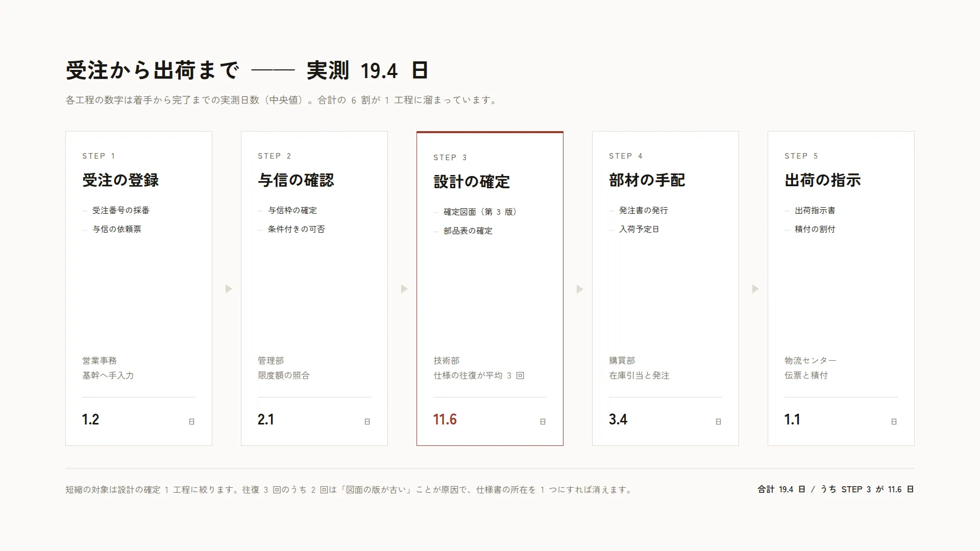Click the value 2.1 in STEP 2
This screenshot has height=551, width=980.
pos(266,419)
